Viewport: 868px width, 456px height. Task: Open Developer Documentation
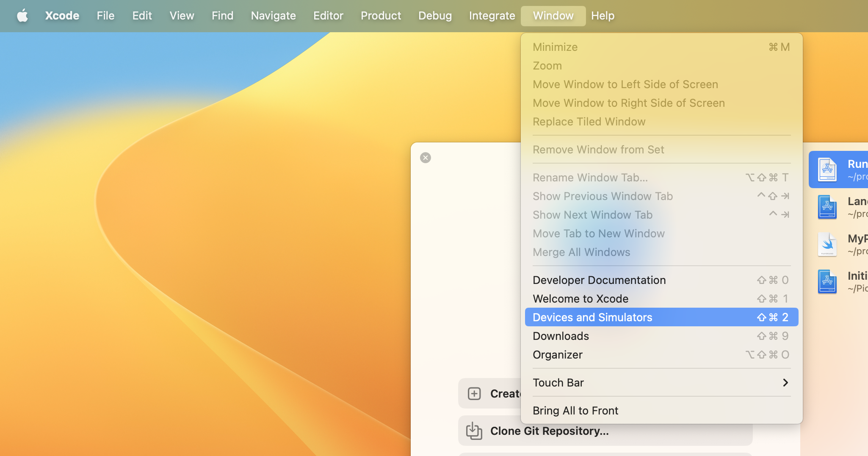pyautogui.click(x=599, y=280)
